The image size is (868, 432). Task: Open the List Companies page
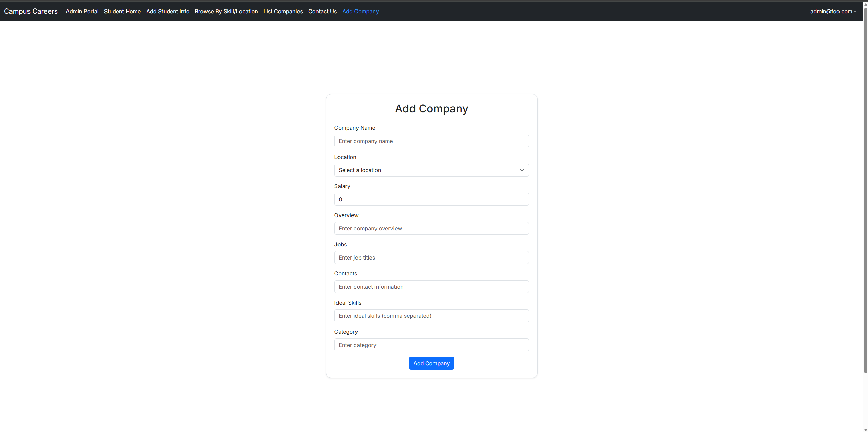[283, 11]
